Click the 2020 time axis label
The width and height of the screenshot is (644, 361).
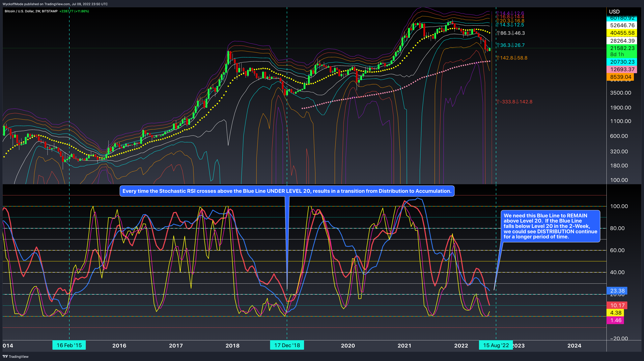[348, 346]
